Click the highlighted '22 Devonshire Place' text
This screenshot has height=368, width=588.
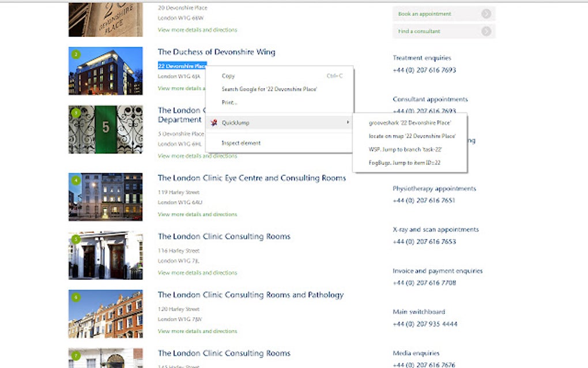tap(182, 66)
